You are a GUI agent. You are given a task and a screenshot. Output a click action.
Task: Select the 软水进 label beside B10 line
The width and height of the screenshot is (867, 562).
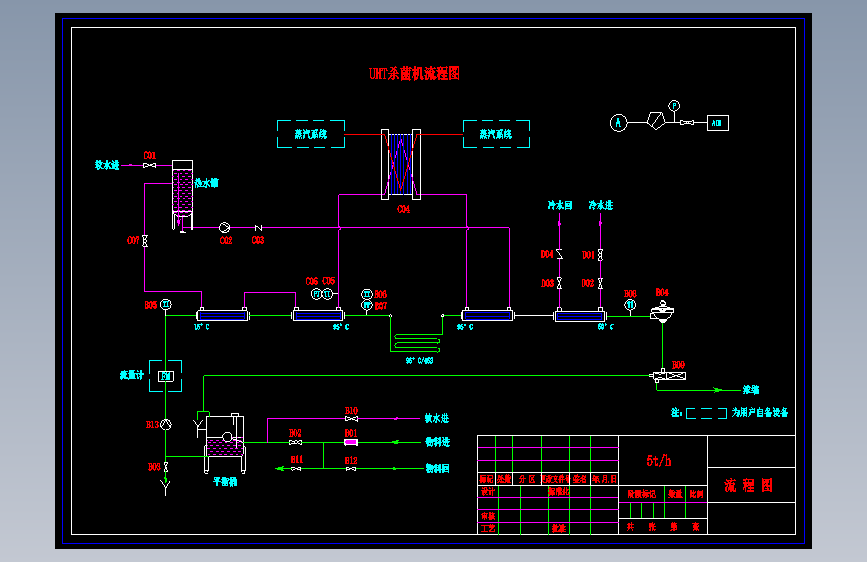pos(437,418)
